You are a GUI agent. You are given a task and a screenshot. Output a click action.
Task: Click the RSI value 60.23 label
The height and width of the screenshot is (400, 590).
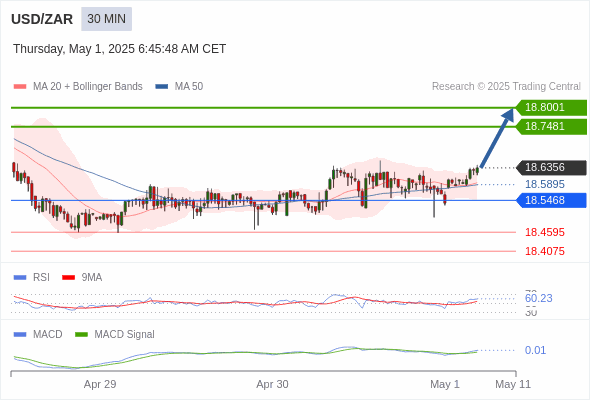point(538,298)
